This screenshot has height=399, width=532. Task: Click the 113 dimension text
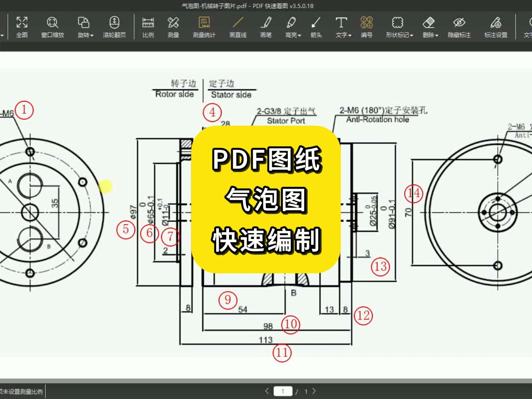click(266, 340)
